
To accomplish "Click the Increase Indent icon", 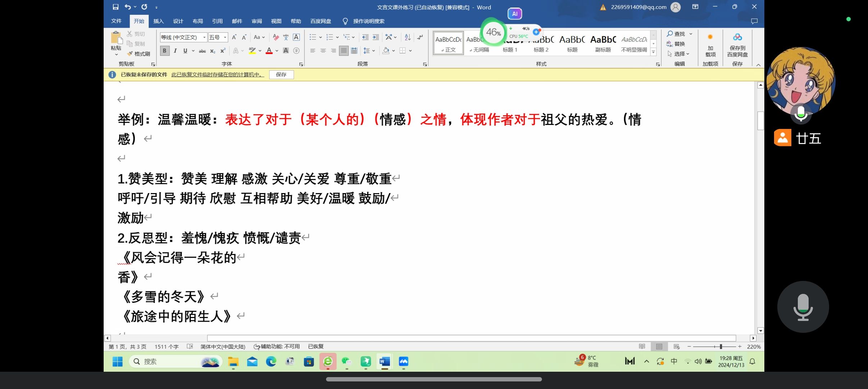I will (x=376, y=37).
